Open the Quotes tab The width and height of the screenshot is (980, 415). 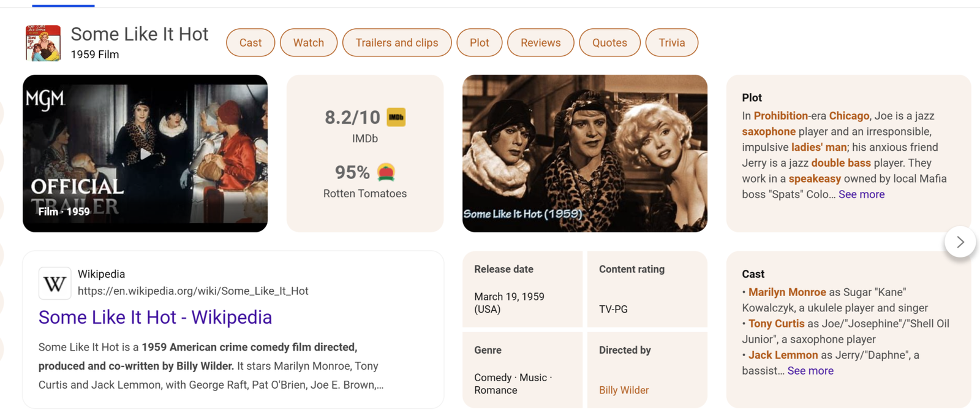609,43
